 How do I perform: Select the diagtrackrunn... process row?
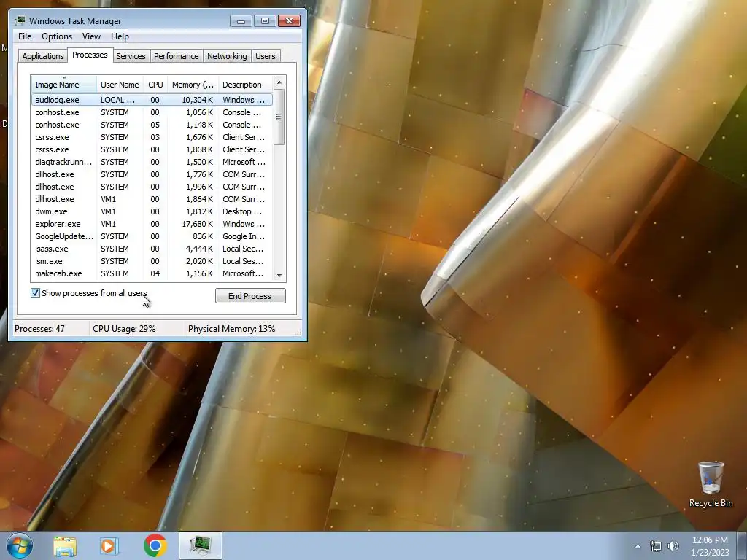click(152, 162)
